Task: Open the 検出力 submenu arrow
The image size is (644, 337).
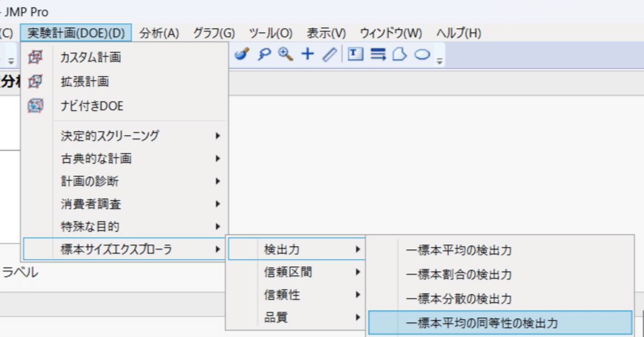Action: pos(359,249)
